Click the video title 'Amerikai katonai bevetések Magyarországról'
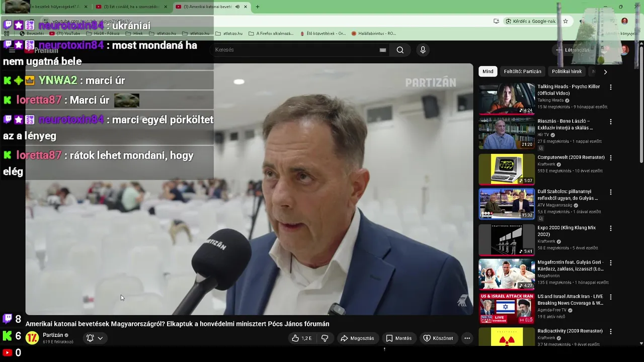The width and height of the screenshot is (644, 362). coord(177,324)
